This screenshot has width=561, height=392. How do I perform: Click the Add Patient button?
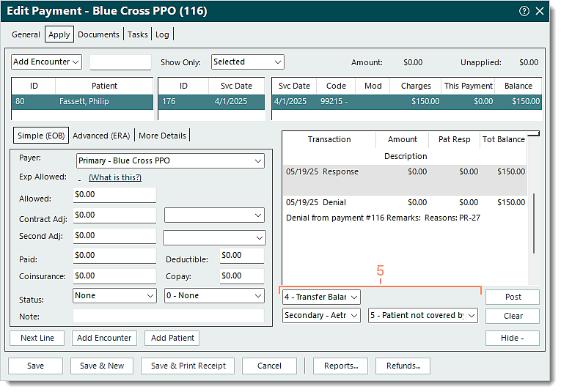(x=172, y=338)
